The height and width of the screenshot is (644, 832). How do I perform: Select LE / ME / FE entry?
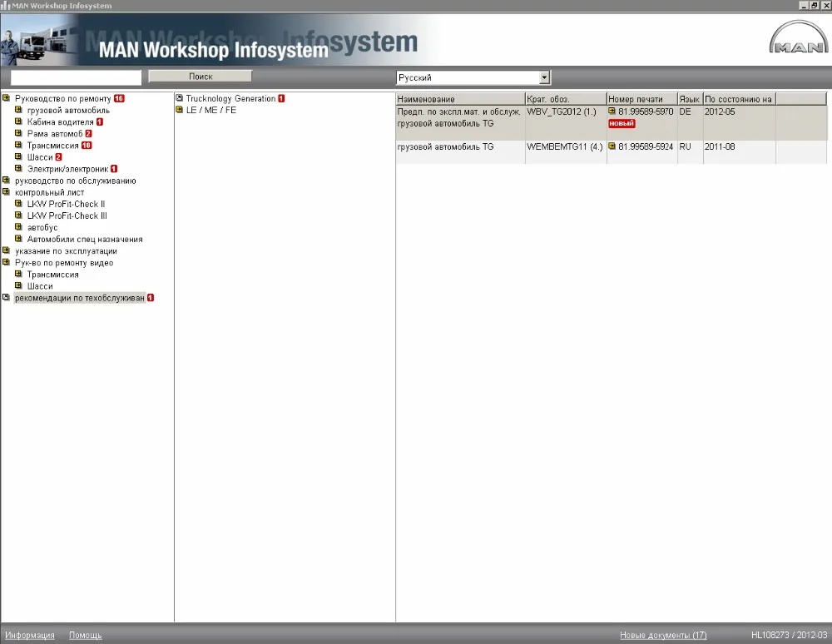click(x=210, y=110)
